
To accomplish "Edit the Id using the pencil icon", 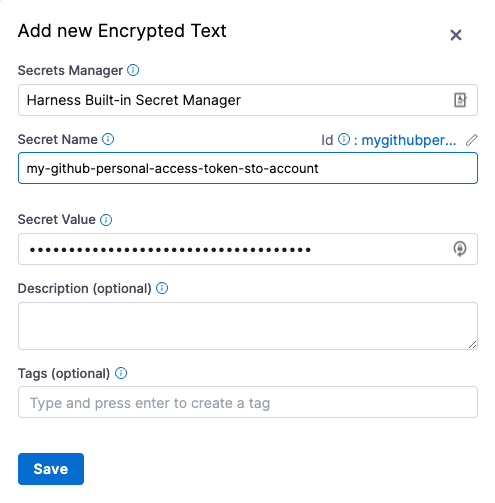I will click(471, 140).
